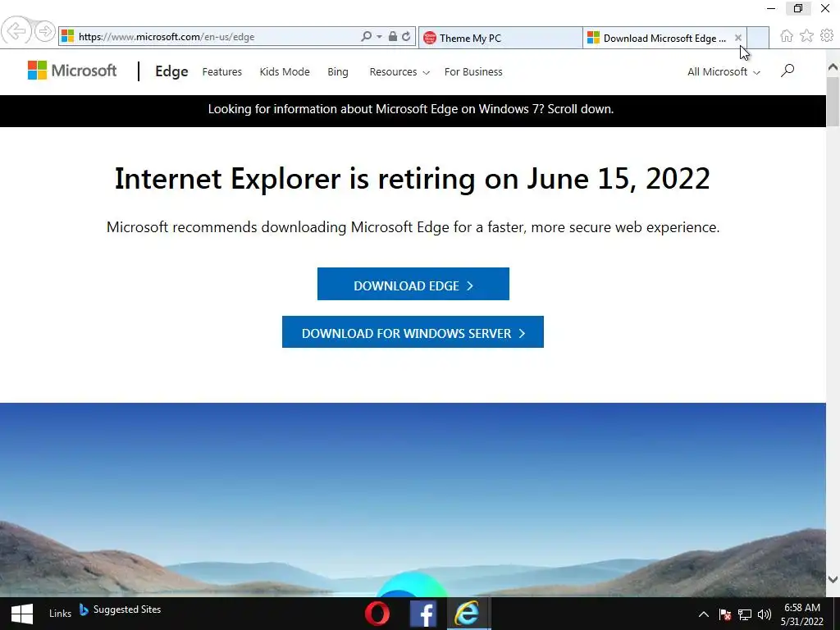Click the DOWNLOAD EDGE button

pos(413,284)
